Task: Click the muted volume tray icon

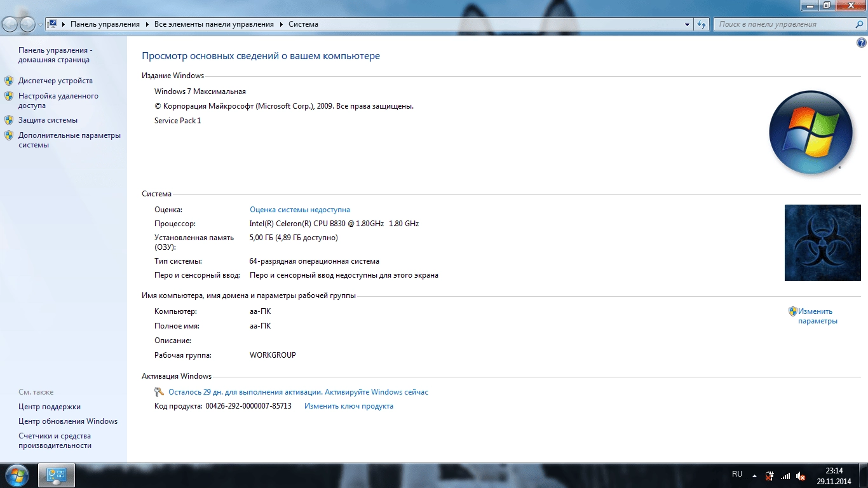Action: coord(801,476)
